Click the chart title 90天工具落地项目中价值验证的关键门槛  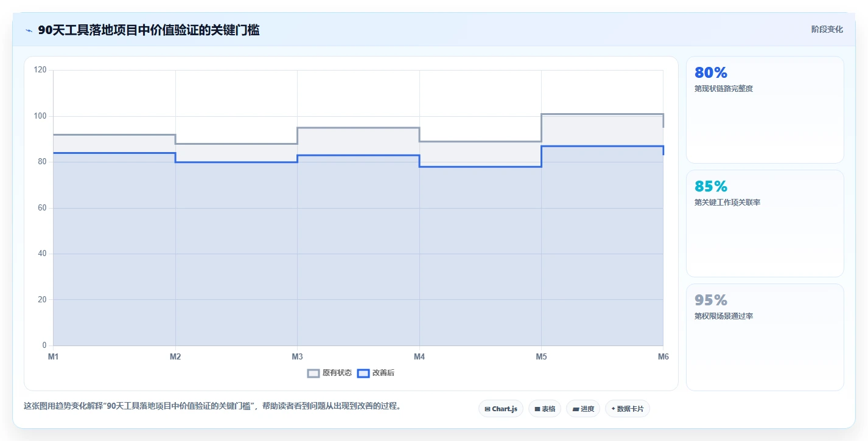[149, 30]
